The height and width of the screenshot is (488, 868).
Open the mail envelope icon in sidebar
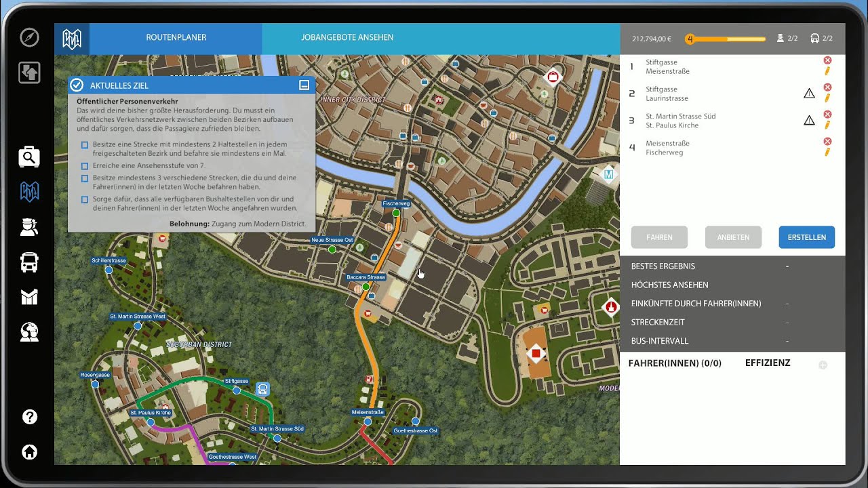coord(29,297)
